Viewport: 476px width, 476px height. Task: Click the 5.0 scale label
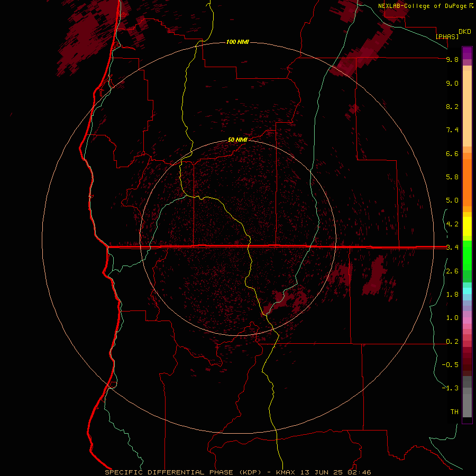pyautogui.click(x=452, y=200)
